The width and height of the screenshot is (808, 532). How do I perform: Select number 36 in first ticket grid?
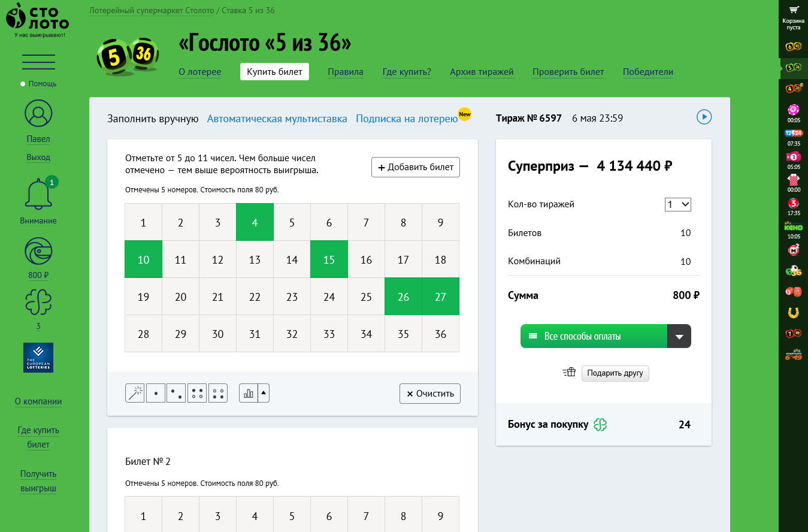tap(440, 334)
